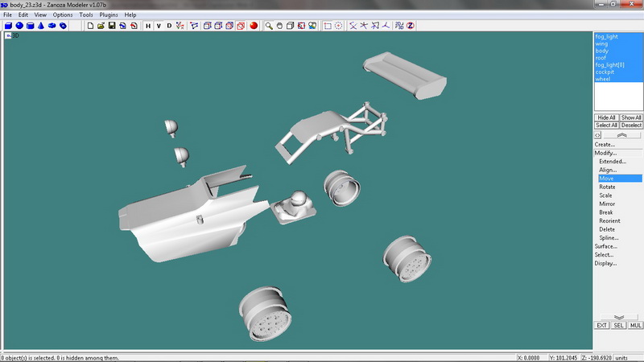Open the Tools menu
Viewport: 644px width, 362px height.
[86, 14]
